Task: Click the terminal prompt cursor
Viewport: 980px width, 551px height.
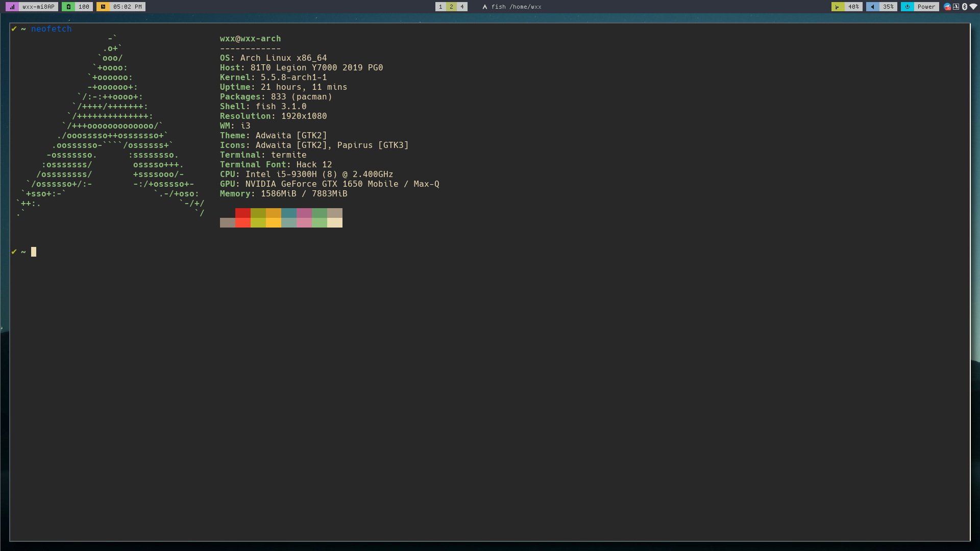Action: 34,252
